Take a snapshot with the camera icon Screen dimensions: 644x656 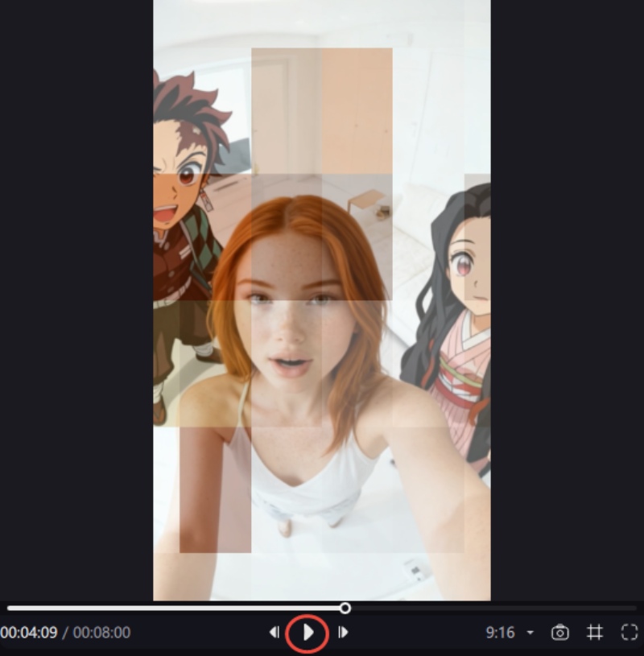pos(559,633)
